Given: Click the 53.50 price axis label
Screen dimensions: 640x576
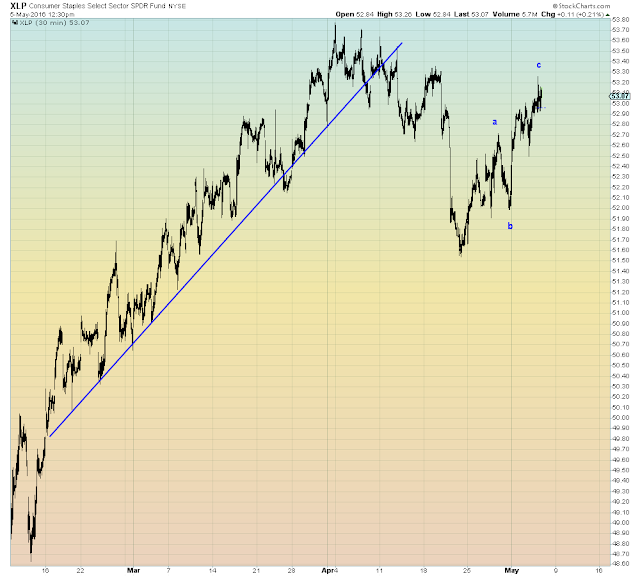Looking at the screenshot, I should point(621,51).
